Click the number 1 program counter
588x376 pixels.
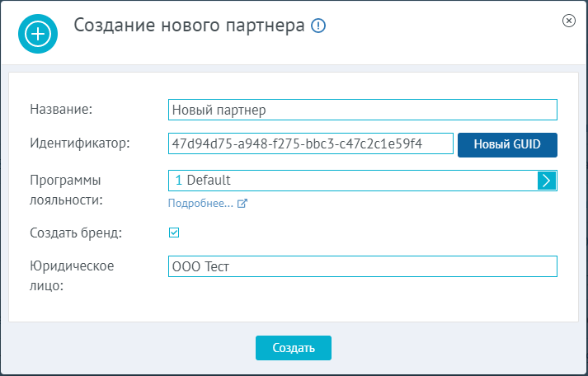[179, 181]
